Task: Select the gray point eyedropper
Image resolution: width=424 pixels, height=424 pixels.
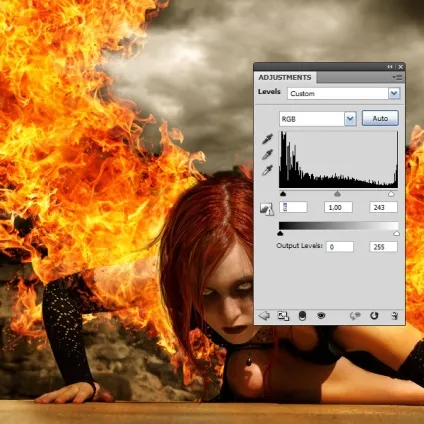Action: (x=267, y=154)
